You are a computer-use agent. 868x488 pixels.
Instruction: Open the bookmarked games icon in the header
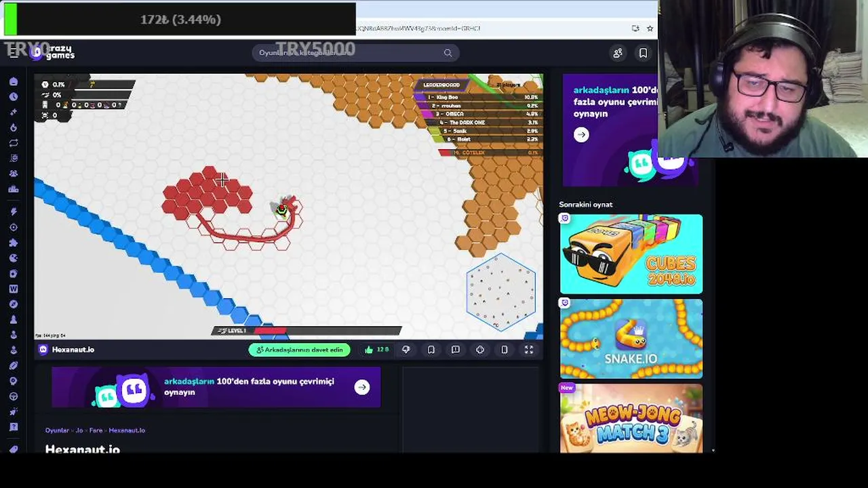tap(643, 53)
